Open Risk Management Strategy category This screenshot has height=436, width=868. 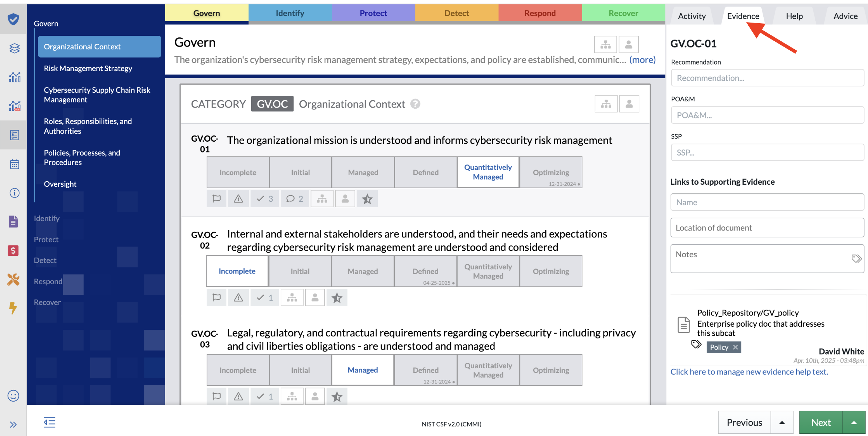(88, 68)
